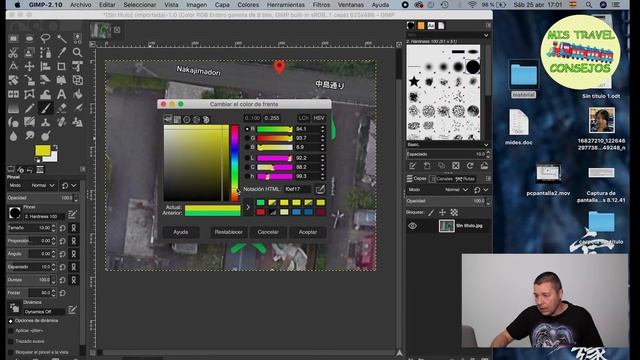640x360 pixels.
Task: Switch to the Rutas tab
Action: [x=465, y=179]
